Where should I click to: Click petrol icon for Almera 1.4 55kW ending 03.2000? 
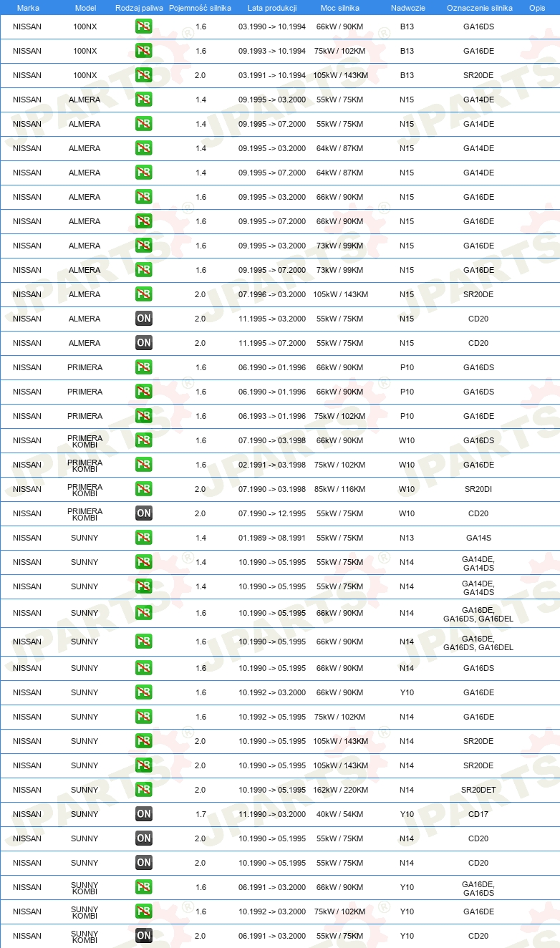tap(144, 100)
